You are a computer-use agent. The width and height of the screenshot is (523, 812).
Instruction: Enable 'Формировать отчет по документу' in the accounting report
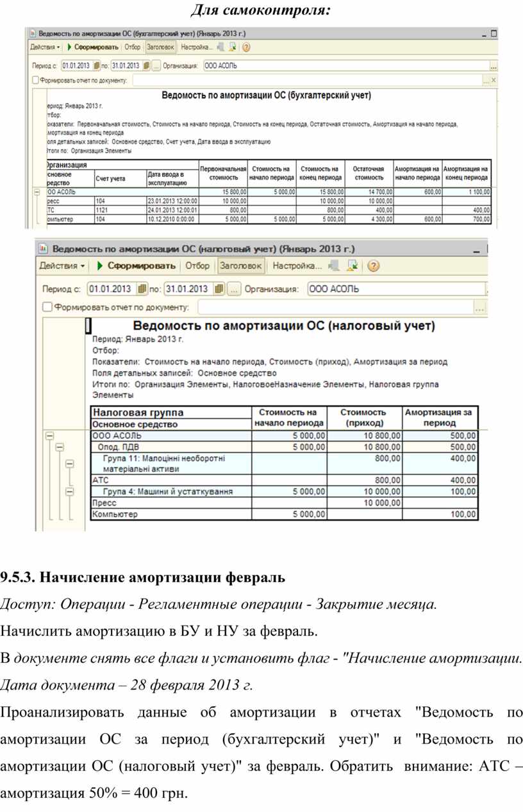point(36,81)
